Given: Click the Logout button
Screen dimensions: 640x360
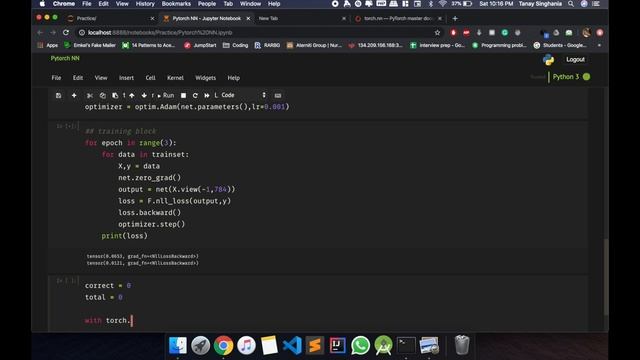Looking at the screenshot, I should pos(575,60).
